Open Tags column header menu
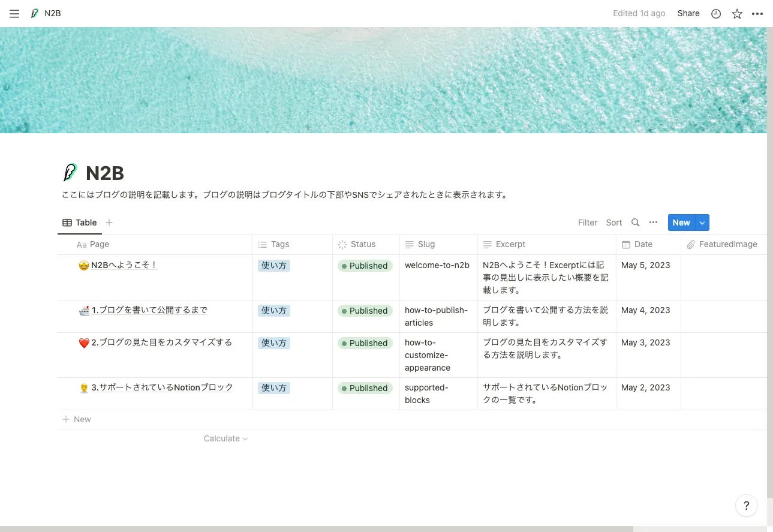Viewport: 773px width, 532px height. 293,245
